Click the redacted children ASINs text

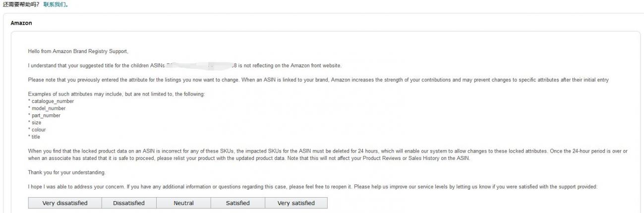[201, 65]
